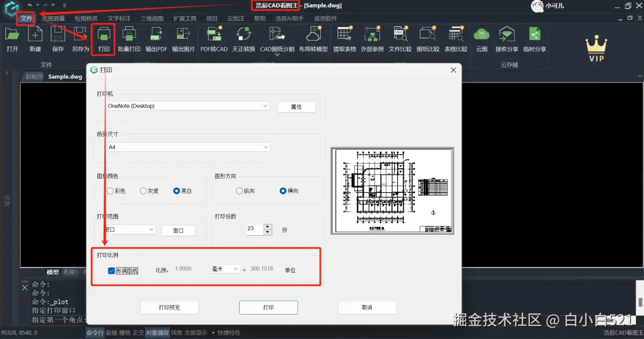The width and height of the screenshot is (644, 339).
Task: Increase print copies with the up stepper
Action: (x=268, y=226)
